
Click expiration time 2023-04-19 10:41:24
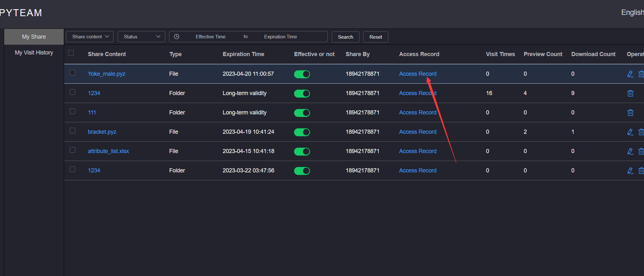(x=248, y=132)
